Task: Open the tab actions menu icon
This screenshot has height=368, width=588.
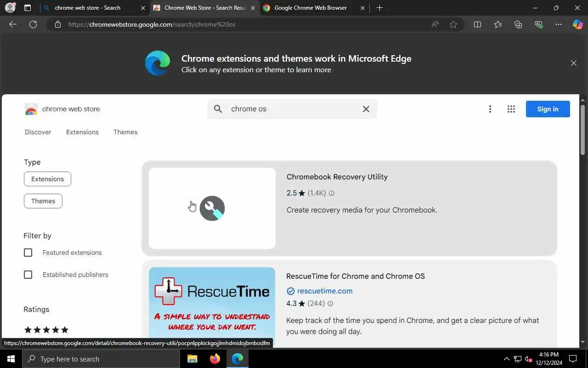Action: 28,8
